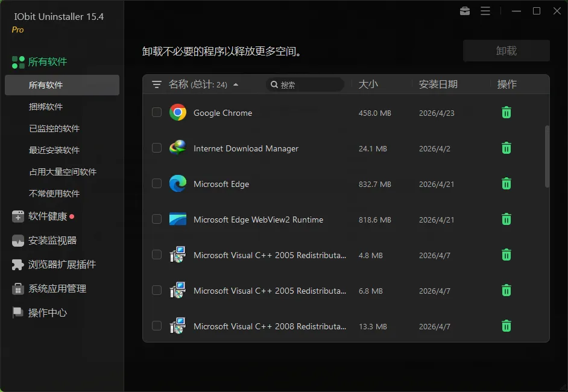Click the 浏览器扩展插件 puzzle icon
568x392 pixels.
(17, 265)
